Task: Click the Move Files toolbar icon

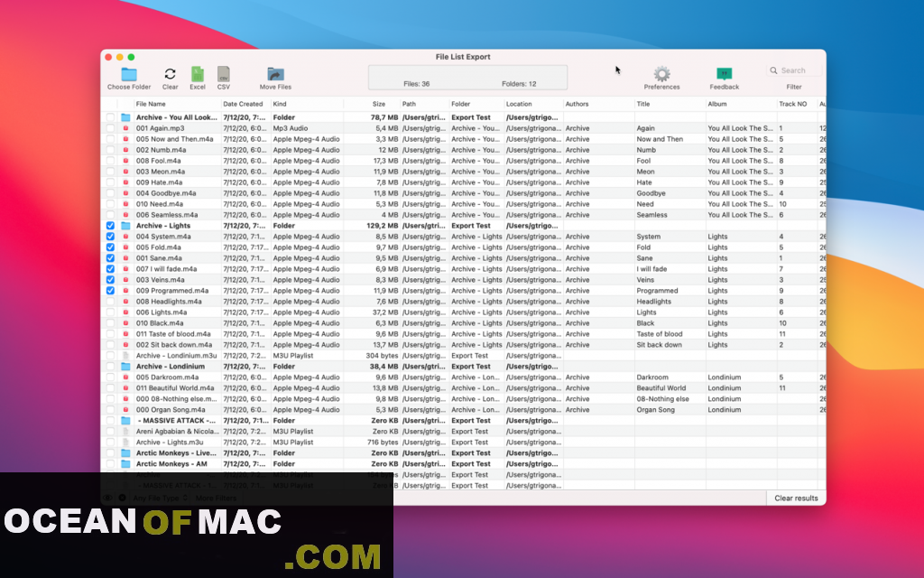Action: (276, 74)
